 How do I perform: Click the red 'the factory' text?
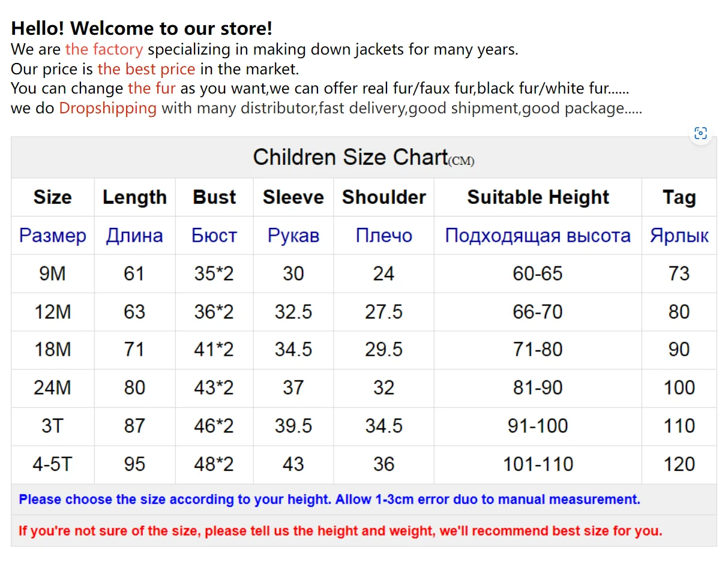104,49
